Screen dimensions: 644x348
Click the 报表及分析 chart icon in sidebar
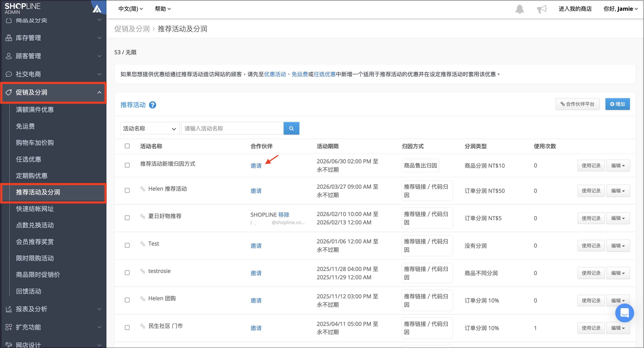(9, 309)
